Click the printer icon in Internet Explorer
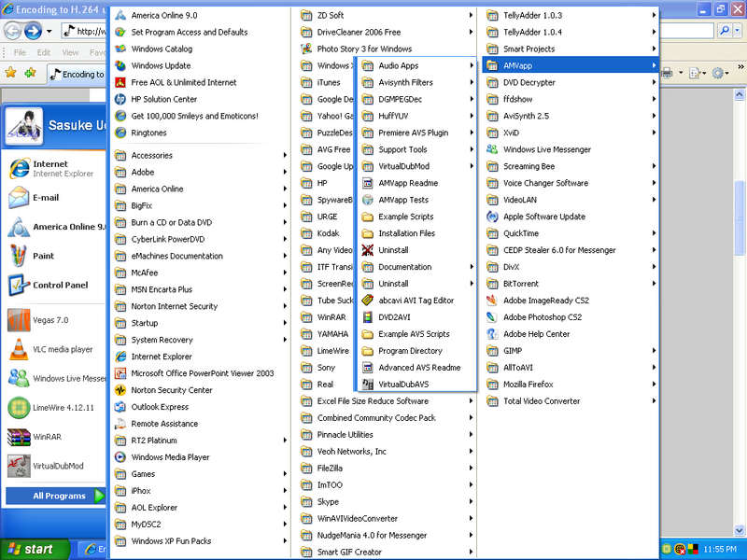The height and width of the screenshot is (560, 747). tap(667, 73)
